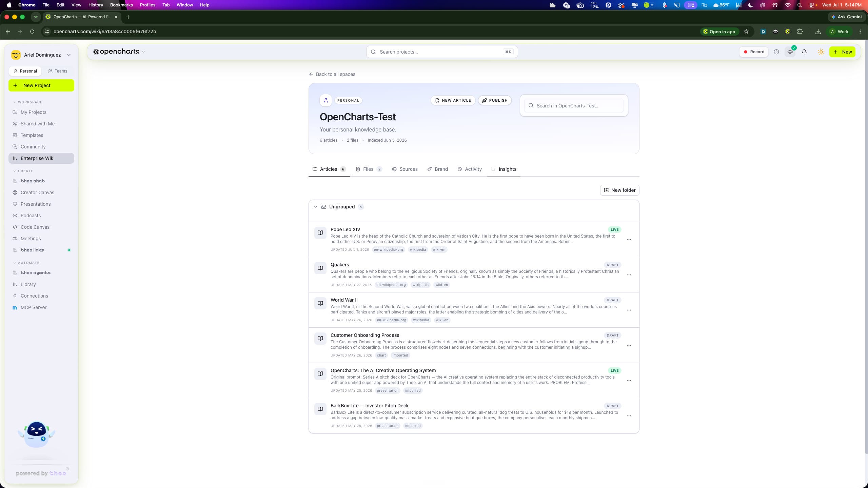Open macOS Spotlight search icon
The image size is (868, 488).
coord(800,5)
